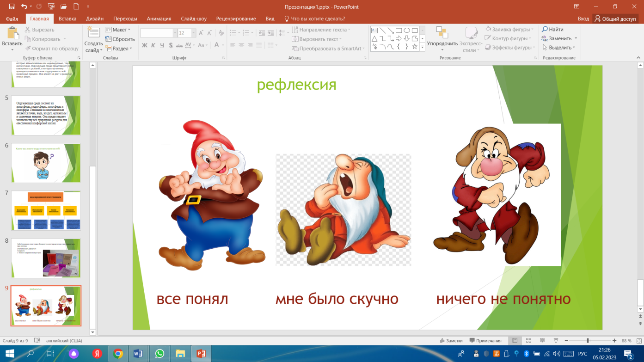Select the triangle shape in gallery
644x362 pixels.
coord(374,38)
